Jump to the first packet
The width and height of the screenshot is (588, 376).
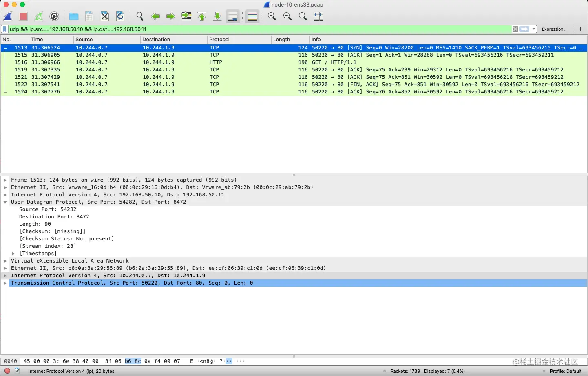click(x=202, y=16)
